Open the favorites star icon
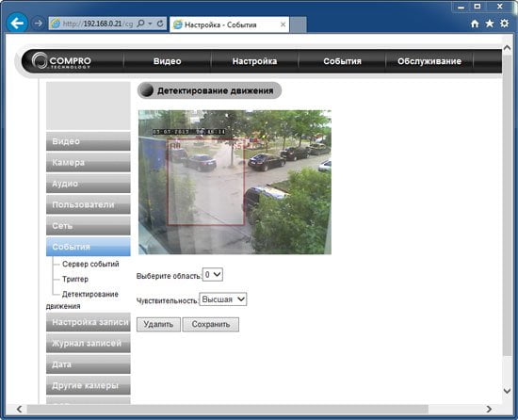 (489, 24)
